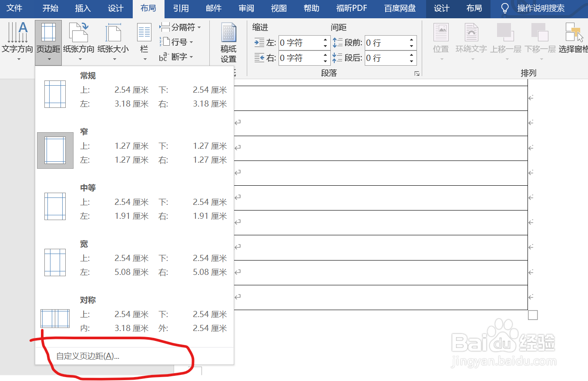Image resolution: width=588 pixels, height=381 pixels.
Task: Increase 段前 spacing with up arrow
Action: point(412,40)
